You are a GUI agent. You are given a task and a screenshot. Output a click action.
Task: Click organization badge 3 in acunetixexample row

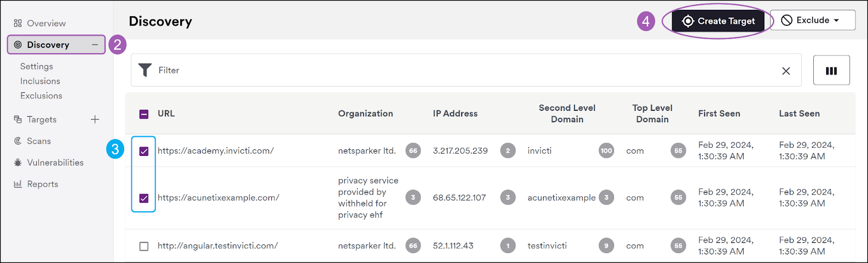(413, 198)
